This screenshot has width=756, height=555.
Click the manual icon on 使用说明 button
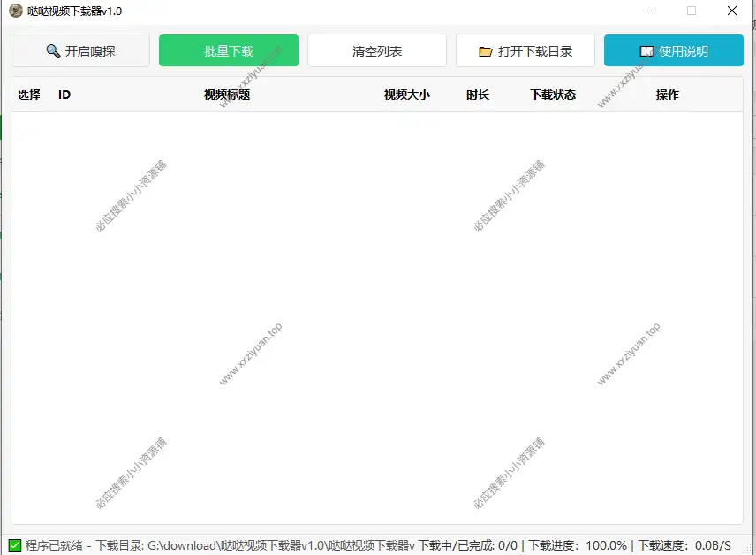coord(647,50)
